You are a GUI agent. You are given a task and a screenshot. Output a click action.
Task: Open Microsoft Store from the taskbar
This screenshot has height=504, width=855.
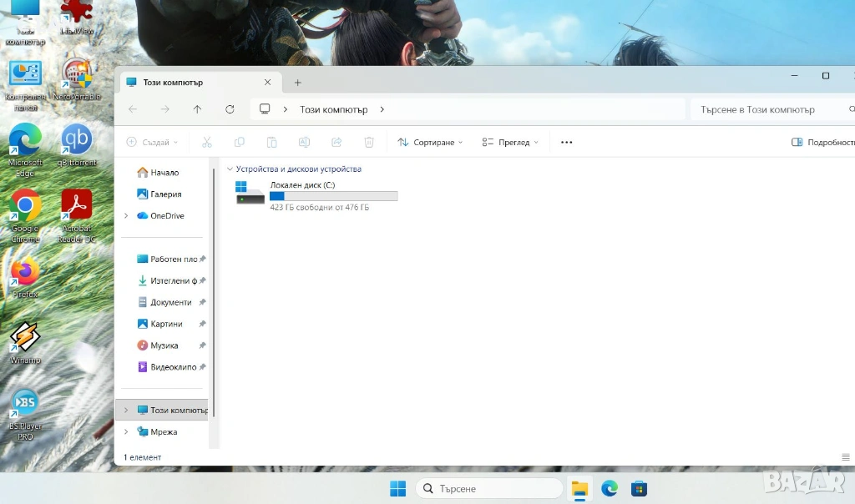point(639,489)
